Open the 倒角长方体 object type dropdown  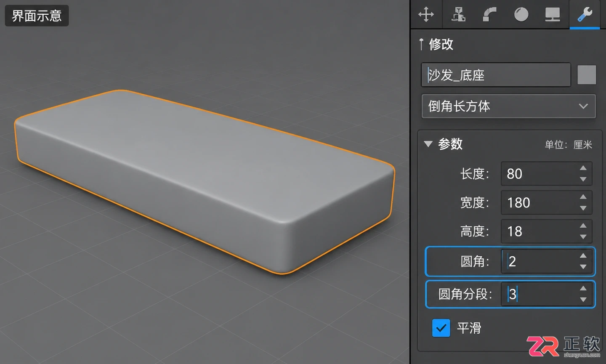tap(508, 106)
